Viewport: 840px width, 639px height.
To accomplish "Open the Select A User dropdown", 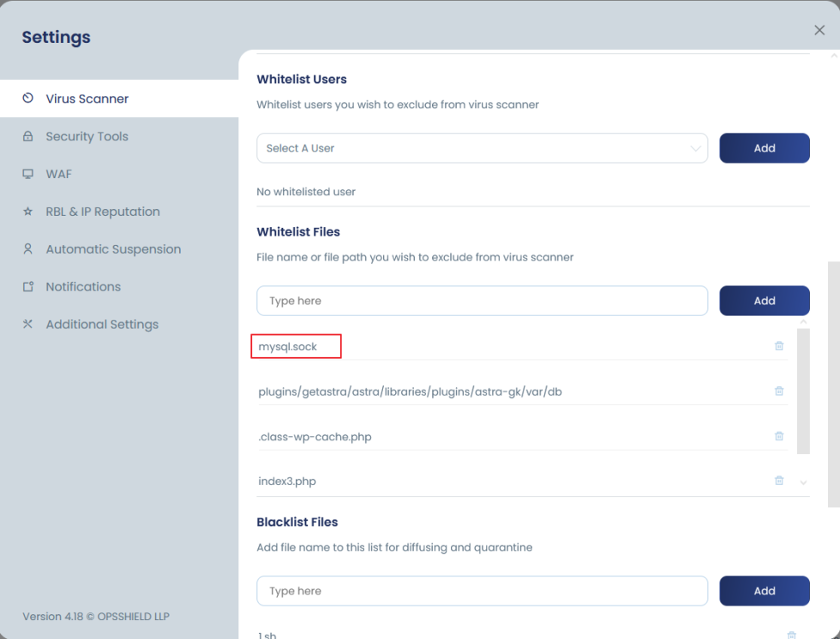I will point(482,147).
